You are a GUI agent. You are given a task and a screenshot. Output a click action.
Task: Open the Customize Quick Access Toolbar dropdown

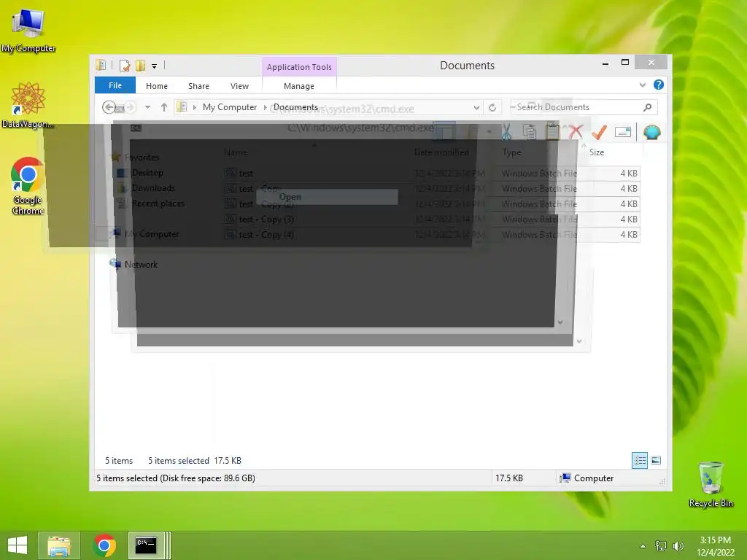click(x=155, y=66)
